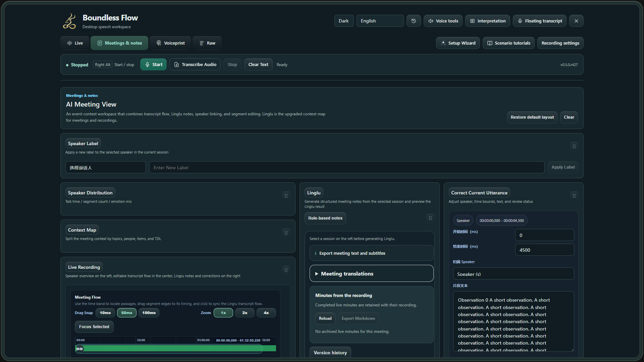Screen dimensions: 644x362
Task: Expand the Meeting translations section
Action: tap(371, 274)
